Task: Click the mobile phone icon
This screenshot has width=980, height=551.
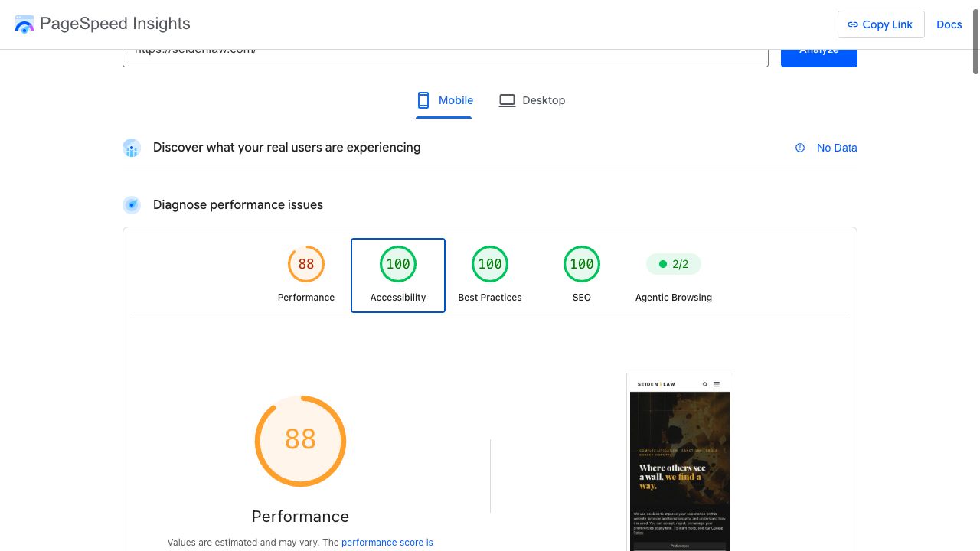Action: [423, 100]
